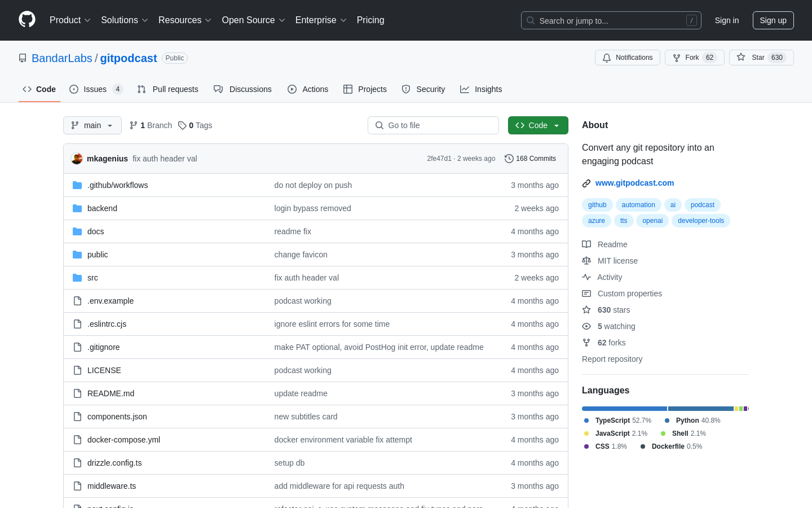Image resolution: width=812 pixels, height=508 pixels.
Task: Click the Sign up button
Action: (x=773, y=20)
